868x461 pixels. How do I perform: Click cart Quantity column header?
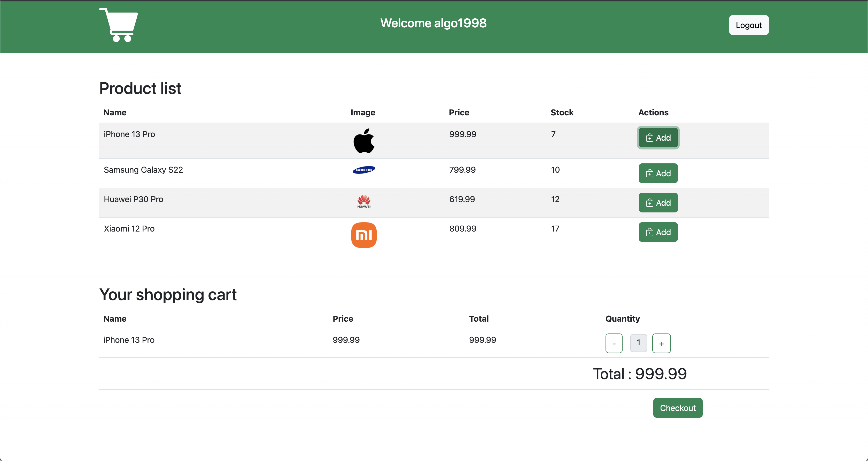622,319
